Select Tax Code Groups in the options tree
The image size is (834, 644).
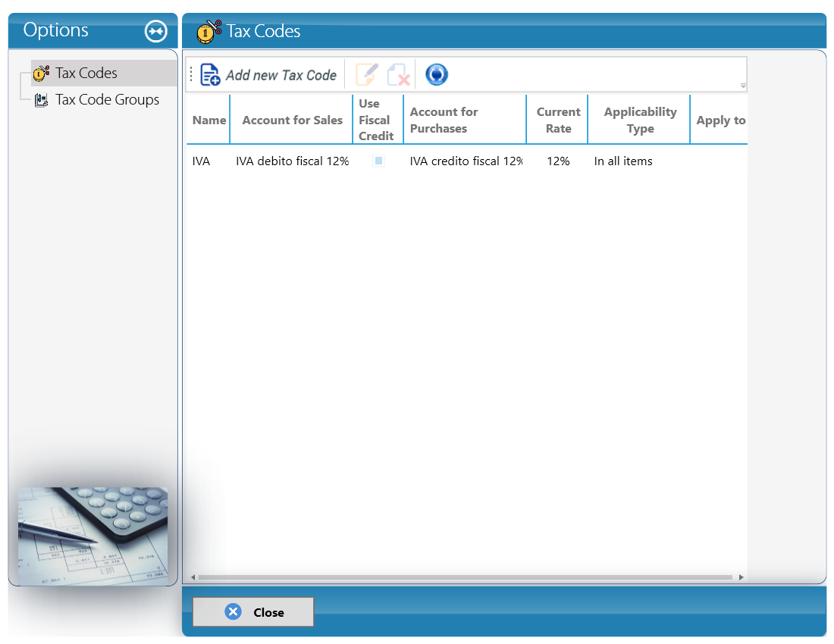coord(107,100)
